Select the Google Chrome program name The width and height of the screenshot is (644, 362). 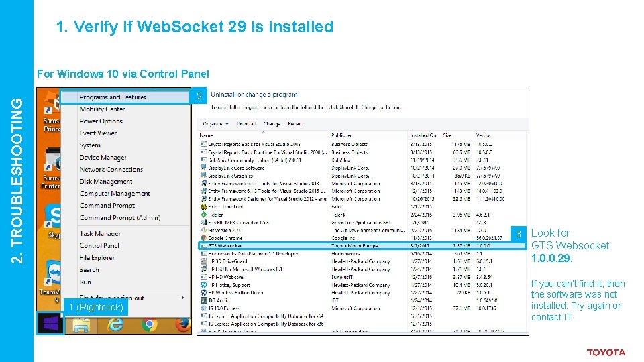pos(225,238)
